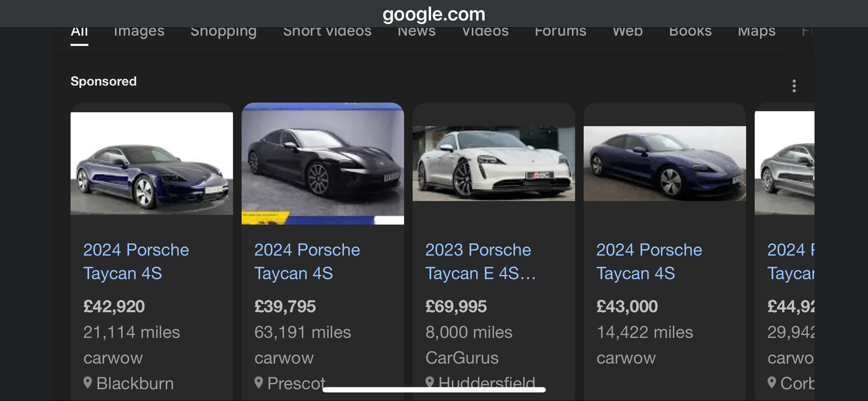Click the Blackburn location pin icon
The width and height of the screenshot is (868, 401).
pos(87,383)
